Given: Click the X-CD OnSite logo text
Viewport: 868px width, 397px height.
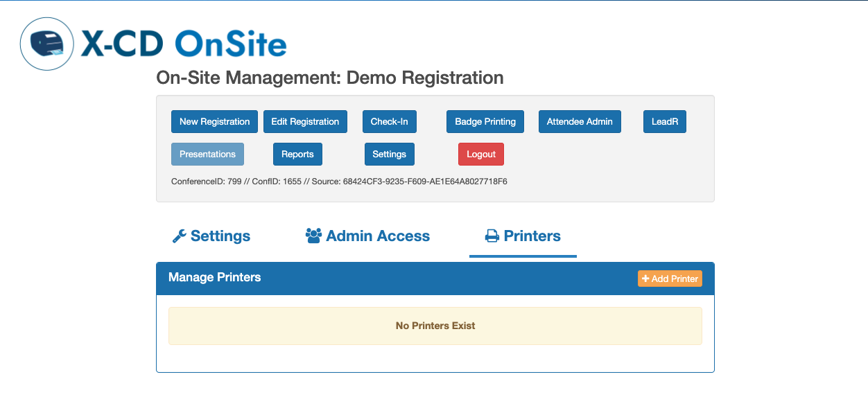Looking at the screenshot, I should [184, 44].
